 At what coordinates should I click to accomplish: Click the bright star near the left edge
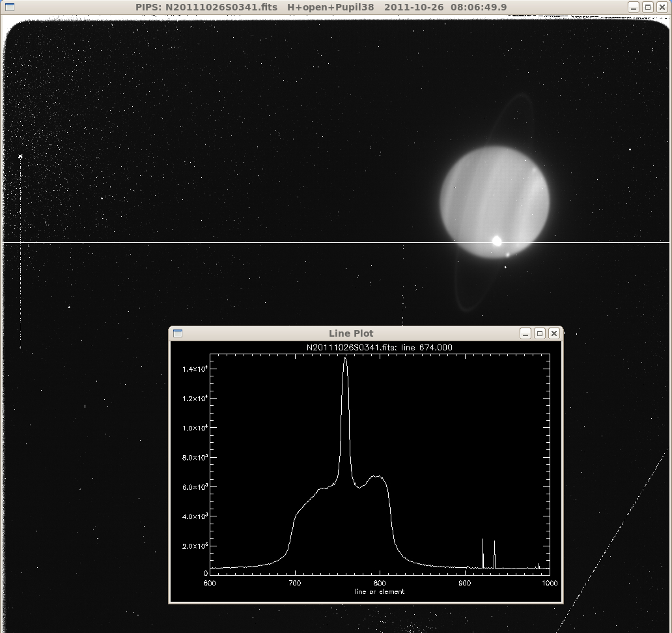[20, 157]
